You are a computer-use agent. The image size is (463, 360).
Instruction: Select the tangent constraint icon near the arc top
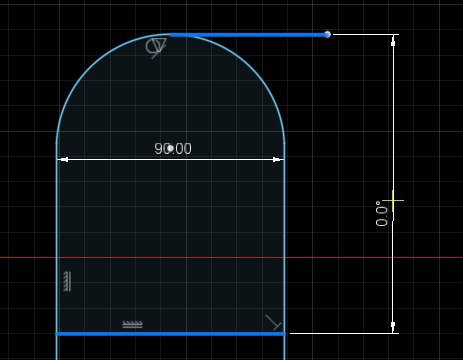[x=156, y=48]
